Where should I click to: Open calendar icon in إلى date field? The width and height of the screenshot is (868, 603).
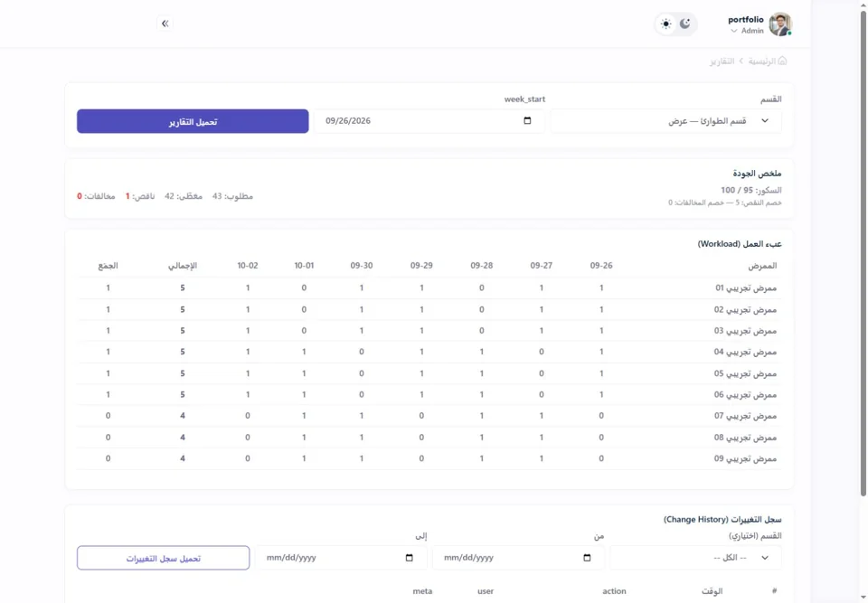tap(409, 558)
